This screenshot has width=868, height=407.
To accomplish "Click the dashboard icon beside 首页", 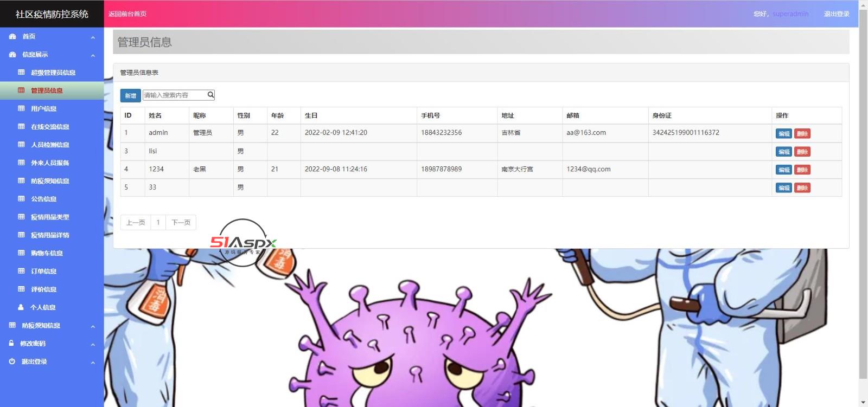I will (12, 36).
